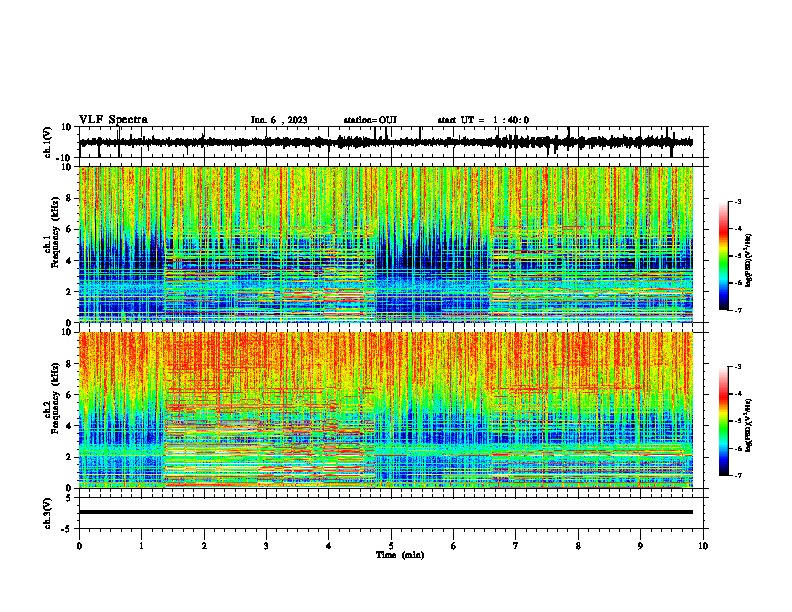Click the "-7" label on ch.1 colorbar
Viewport: 792px width, 612px height.
pos(738,310)
